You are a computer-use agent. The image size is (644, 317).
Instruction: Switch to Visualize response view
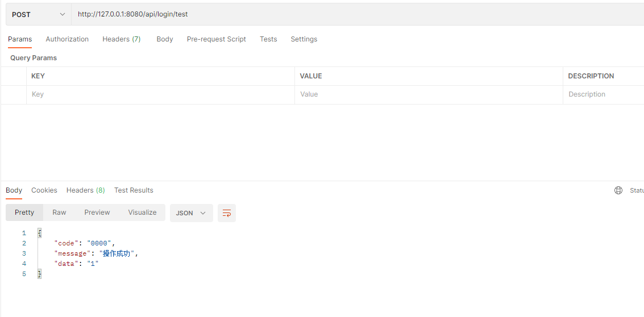(x=142, y=212)
